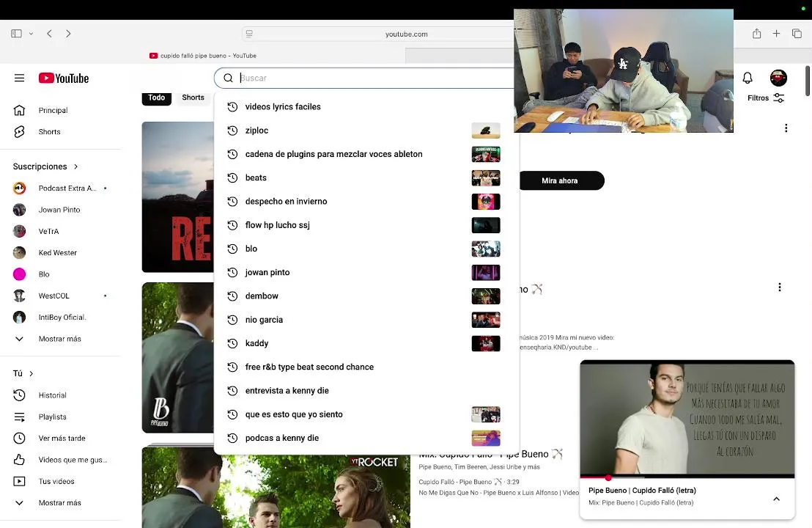Click history icon beside 'blo' suggestion
Viewport: 812px width, 528px height.
(232, 249)
